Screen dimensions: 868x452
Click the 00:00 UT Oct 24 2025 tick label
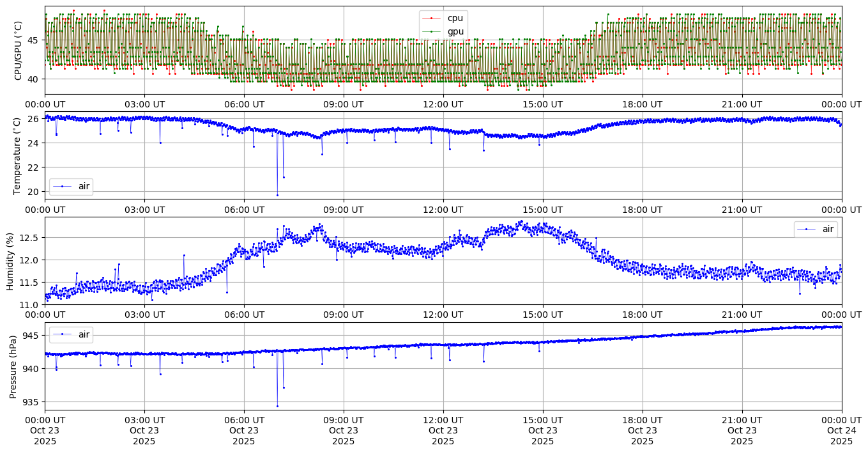[841, 430]
